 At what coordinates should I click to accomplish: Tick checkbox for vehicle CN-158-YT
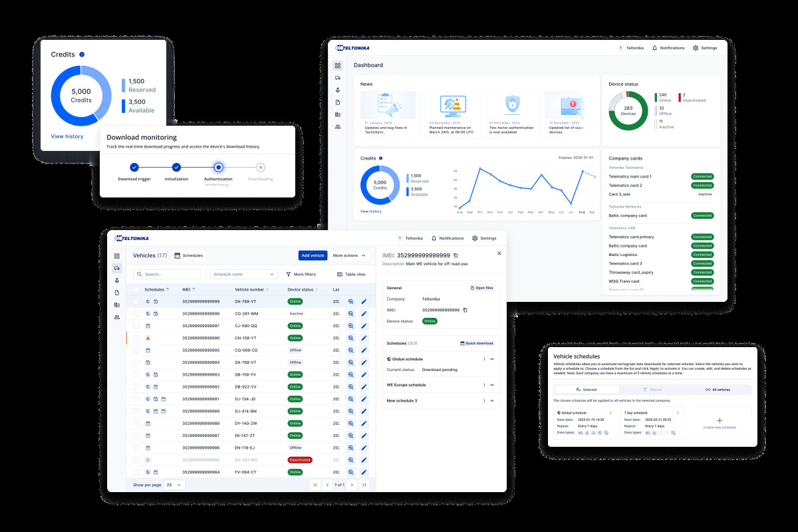(x=136, y=338)
